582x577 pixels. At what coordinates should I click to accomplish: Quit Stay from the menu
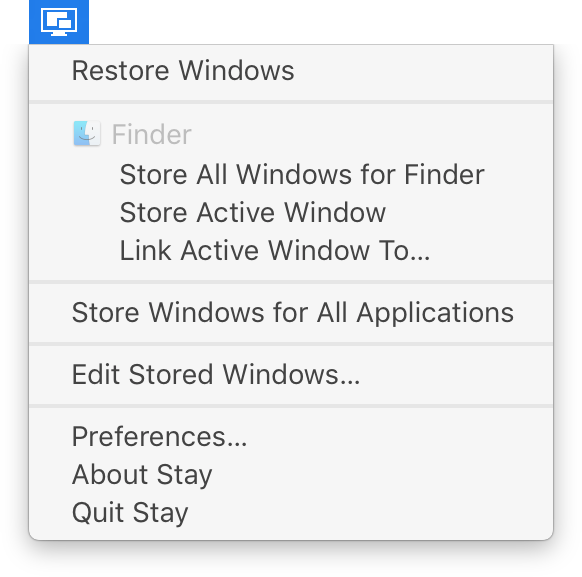click(x=291, y=513)
